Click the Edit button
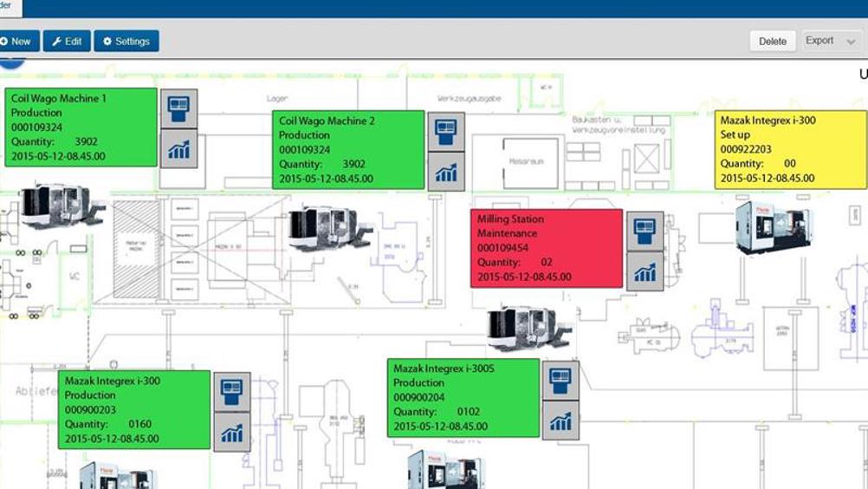This screenshot has height=489, width=868. [x=67, y=41]
